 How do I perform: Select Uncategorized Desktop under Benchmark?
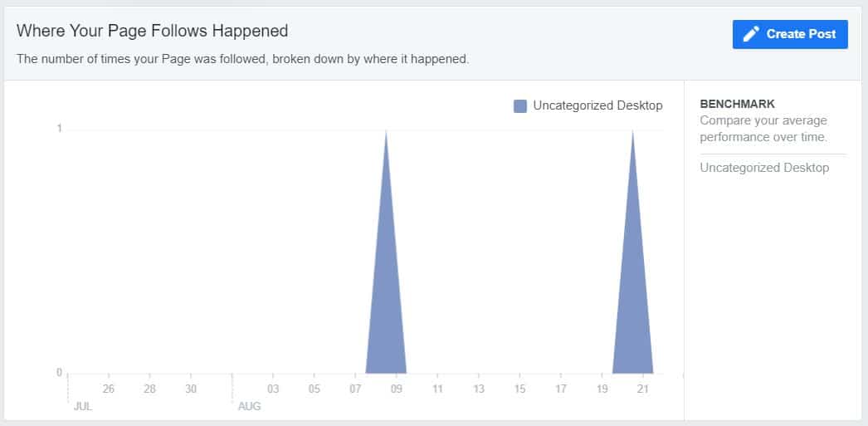pos(764,168)
